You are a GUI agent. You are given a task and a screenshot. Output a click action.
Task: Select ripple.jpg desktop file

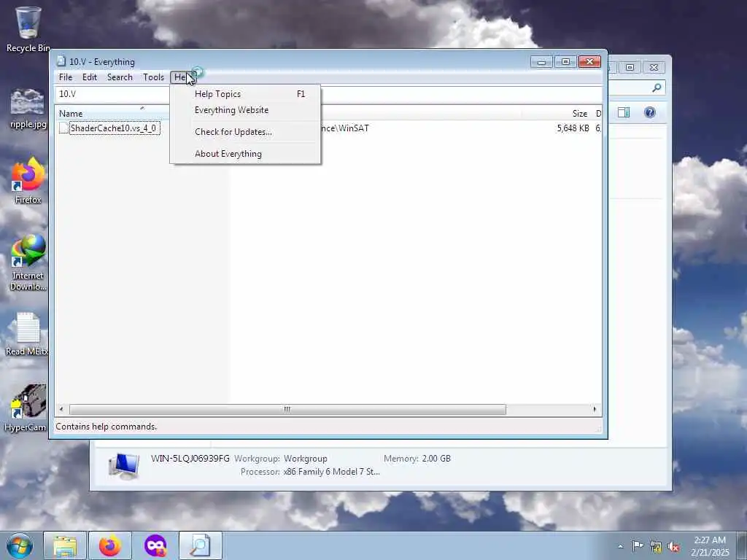[28, 109]
